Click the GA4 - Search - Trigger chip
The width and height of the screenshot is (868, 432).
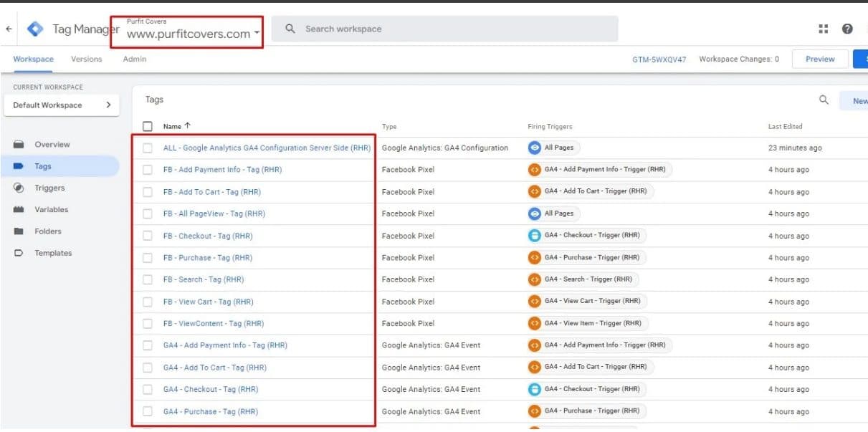(583, 279)
